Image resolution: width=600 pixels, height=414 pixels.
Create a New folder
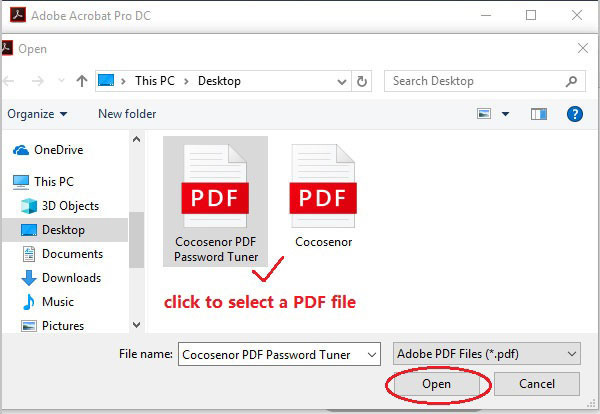point(127,114)
